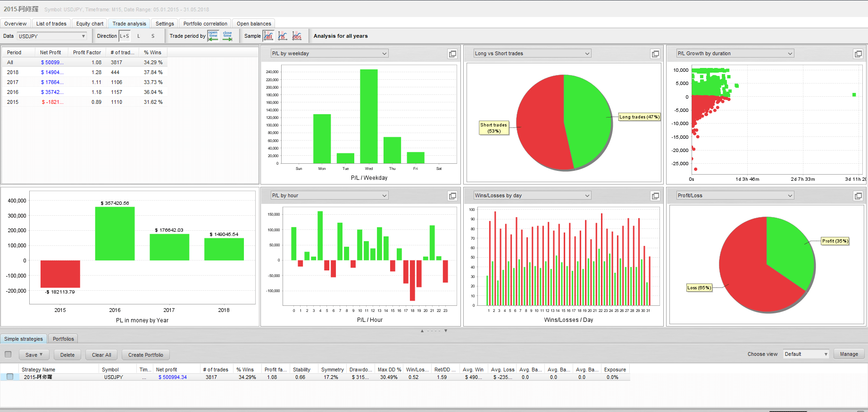Viewport: 868px width, 412px height.
Task: Click the green 2016 yearly profit bar
Action: click(x=115, y=234)
